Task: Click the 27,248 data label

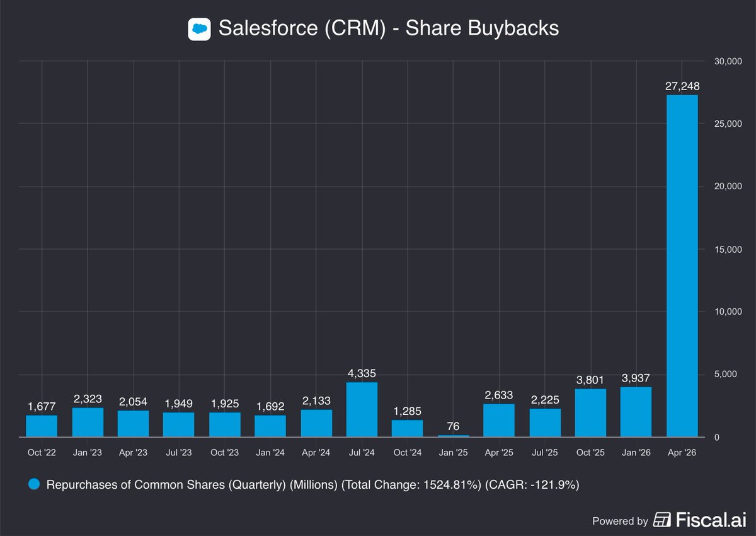Action: pyautogui.click(x=682, y=86)
